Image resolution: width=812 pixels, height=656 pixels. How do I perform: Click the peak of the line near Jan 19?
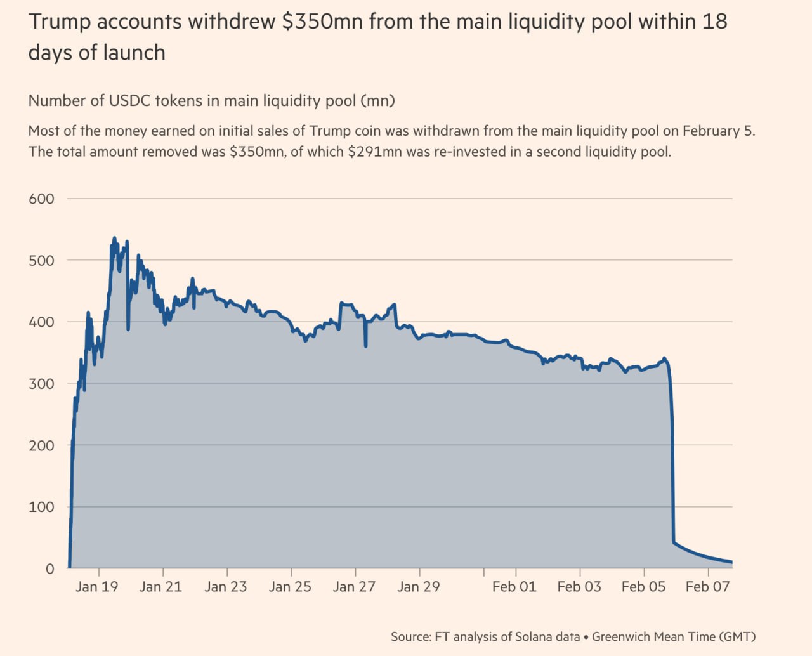[114, 239]
